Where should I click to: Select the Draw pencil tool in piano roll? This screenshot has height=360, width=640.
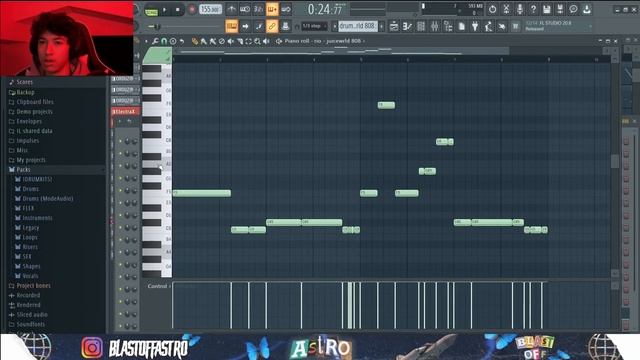click(195, 41)
